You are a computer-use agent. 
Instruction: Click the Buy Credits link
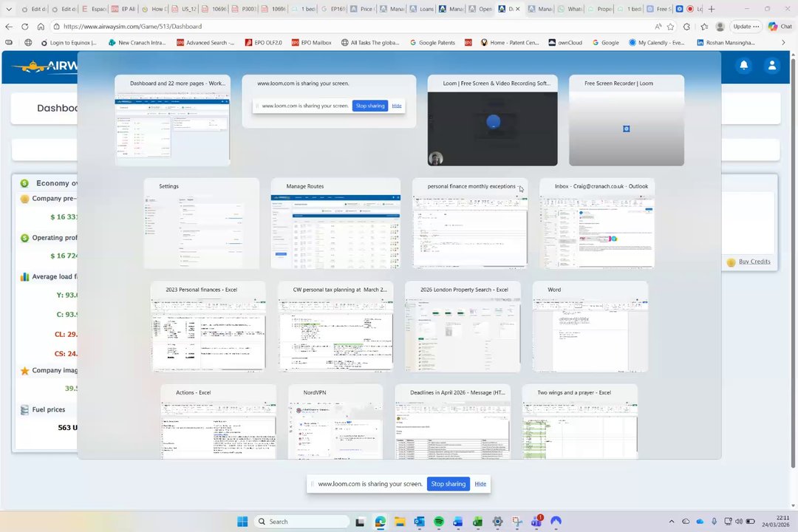click(754, 261)
